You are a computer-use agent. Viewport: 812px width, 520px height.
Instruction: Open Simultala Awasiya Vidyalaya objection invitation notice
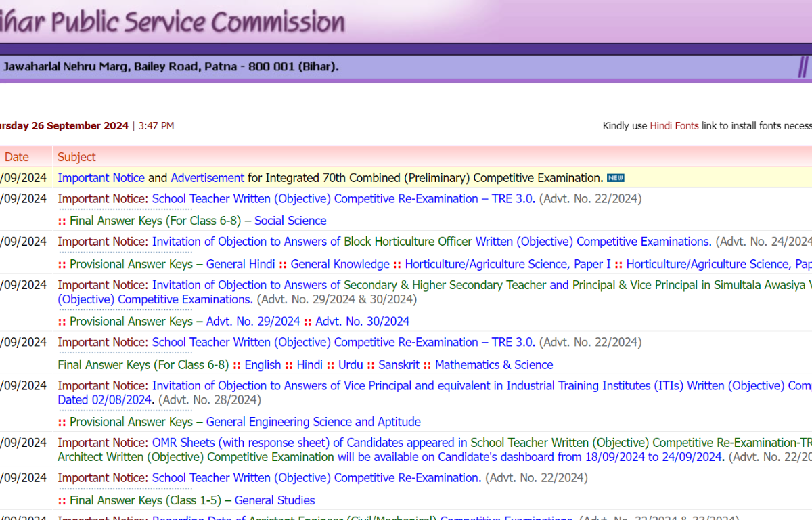[482, 285]
